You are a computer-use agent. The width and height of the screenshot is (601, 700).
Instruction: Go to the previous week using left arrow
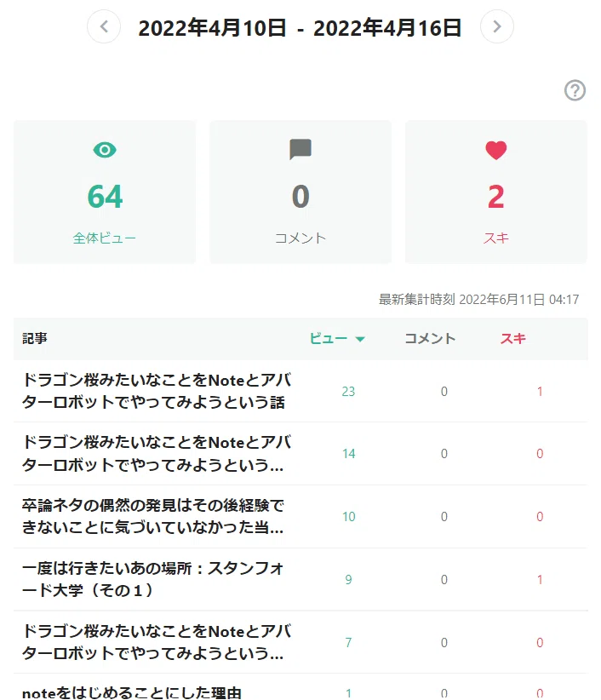click(x=104, y=26)
